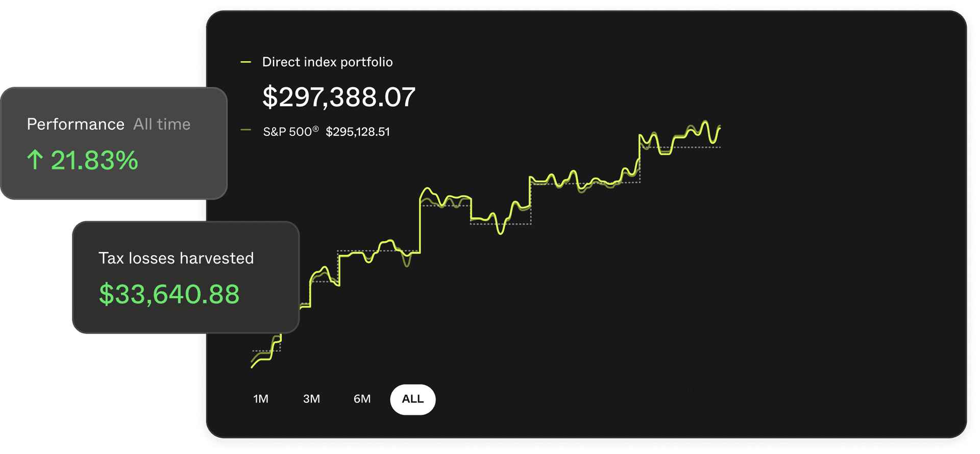This screenshot has height=454, width=980.
Task: Select the 1M time range
Action: pyautogui.click(x=260, y=399)
